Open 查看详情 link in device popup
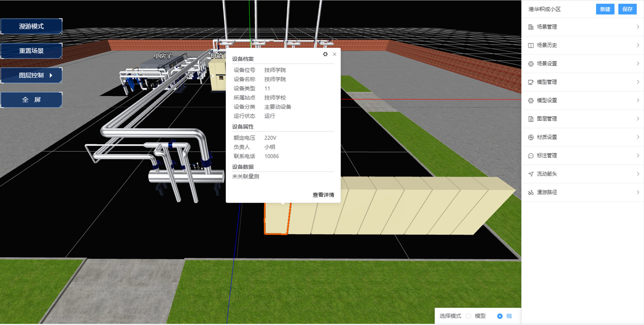Viewport: 644px width, 325px height. [x=323, y=195]
